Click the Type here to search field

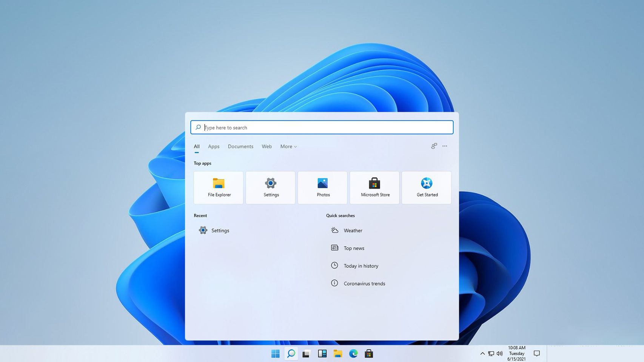(x=321, y=127)
